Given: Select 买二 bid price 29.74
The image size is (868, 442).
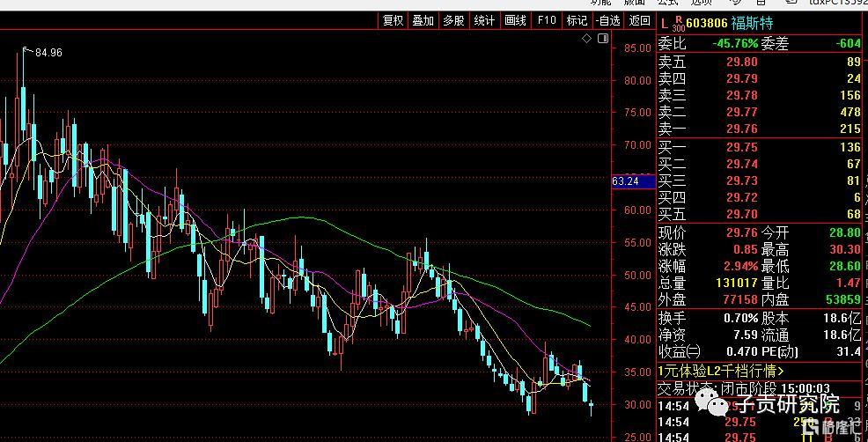Looking at the screenshot, I should (x=742, y=164).
